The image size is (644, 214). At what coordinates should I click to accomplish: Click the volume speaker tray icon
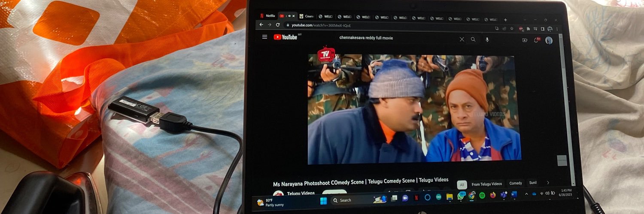click(x=547, y=193)
